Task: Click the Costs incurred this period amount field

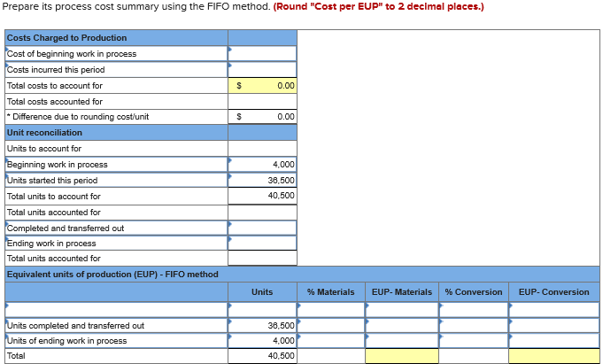Action: click(262, 70)
